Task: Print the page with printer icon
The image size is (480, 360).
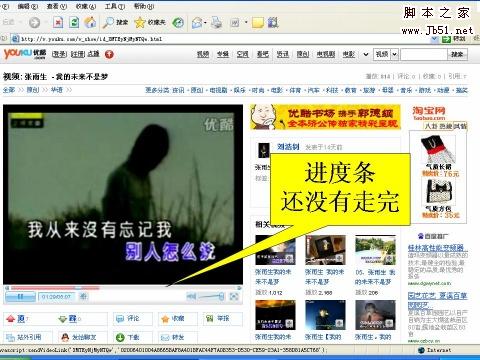Action: click(216, 23)
